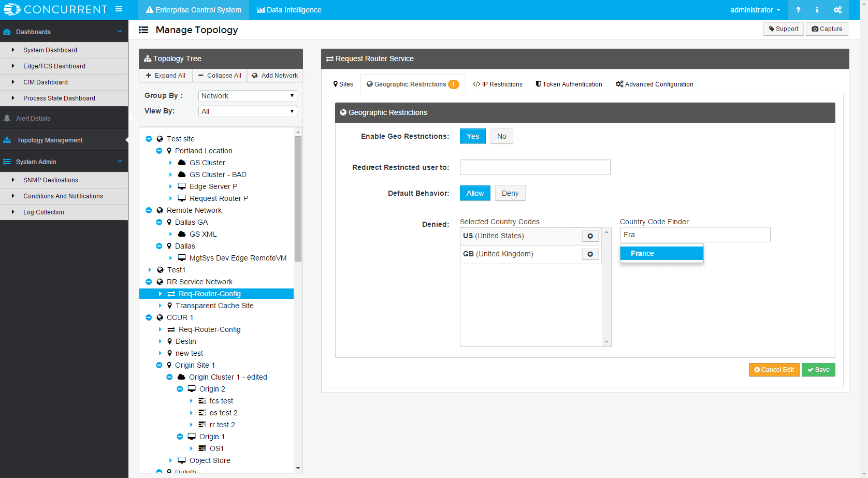Switch to the IP Restrictions tab

click(x=498, y=84)
